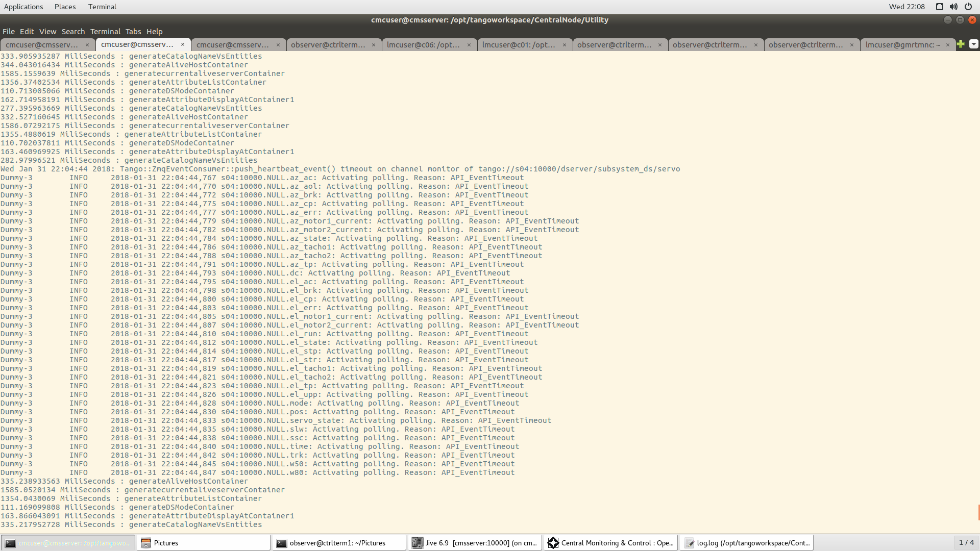
Task: Open the Tabs menu
Action: click(133, 32)
